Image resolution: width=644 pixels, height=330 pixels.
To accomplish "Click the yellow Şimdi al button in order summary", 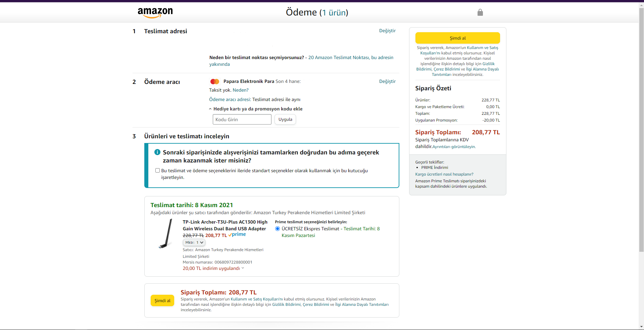I will click(x=457, y=38).
